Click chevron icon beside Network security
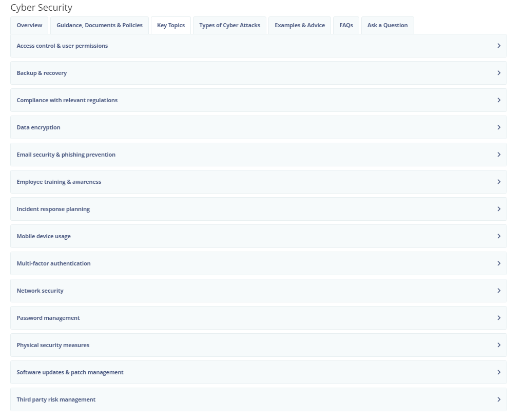524x420 pixels. [498, 291]
